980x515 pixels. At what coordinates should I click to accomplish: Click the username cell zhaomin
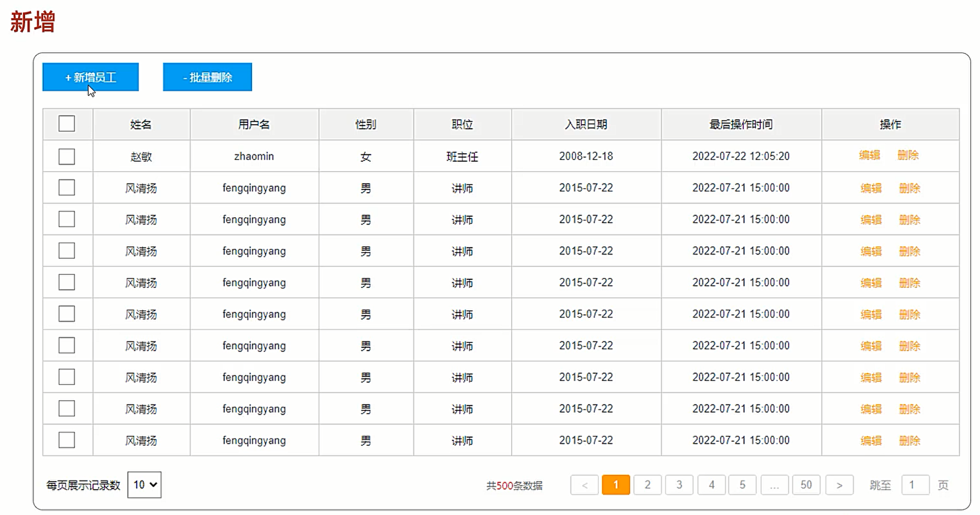coord(254,156)
